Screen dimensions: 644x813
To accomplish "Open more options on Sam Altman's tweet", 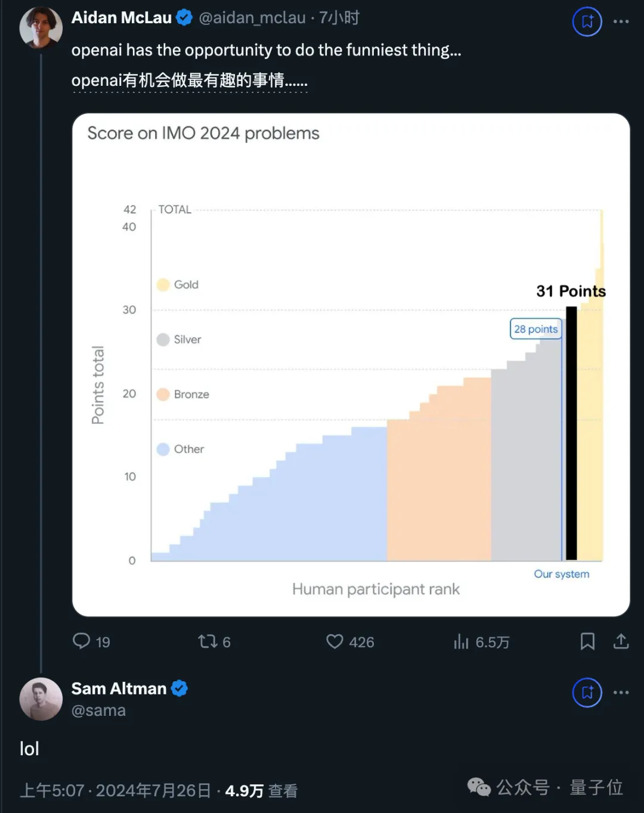I will (621, 693).
